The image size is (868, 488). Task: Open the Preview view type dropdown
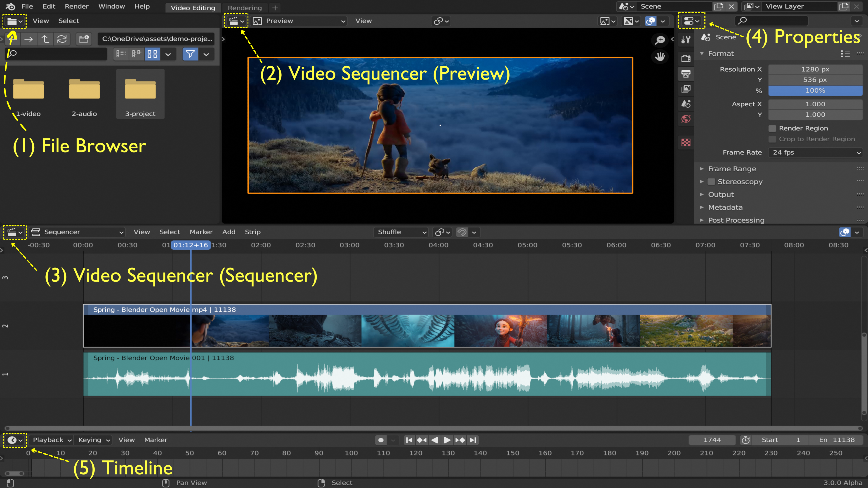pos(300,21)
